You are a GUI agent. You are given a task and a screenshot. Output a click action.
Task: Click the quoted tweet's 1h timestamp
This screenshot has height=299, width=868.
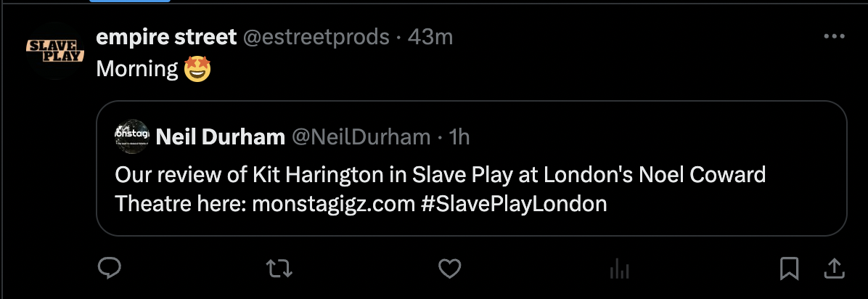click(460, 136)
